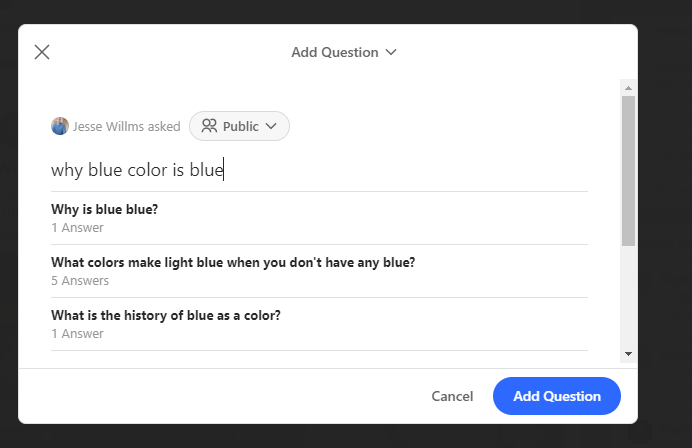This screenshot has height=448, width=692.
Task: Click '1 Answer' under Why is blue blue
Action: pyautogui.click(x=77, y=228)
